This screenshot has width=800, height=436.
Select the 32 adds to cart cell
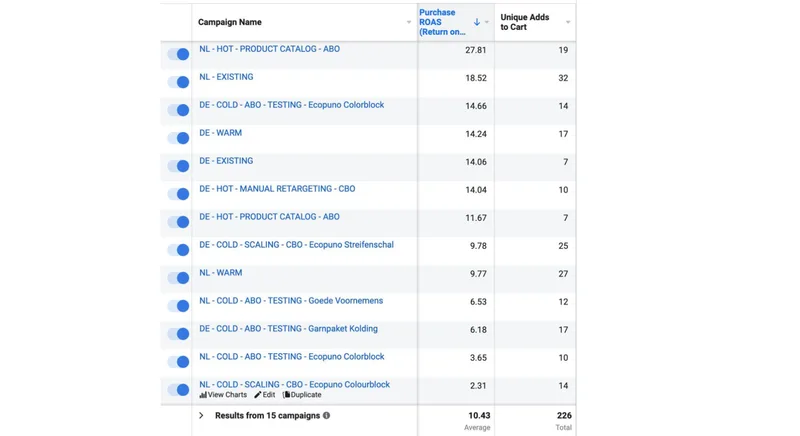563,78
